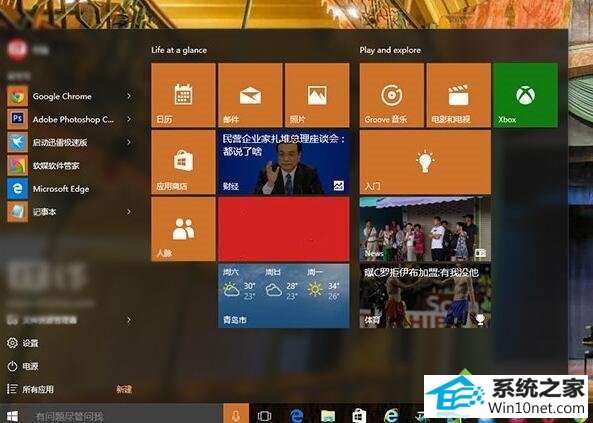This screenshot has height=423, width=593.
Task: Open the Finance (财经) news tile
Action: (284, 162)
